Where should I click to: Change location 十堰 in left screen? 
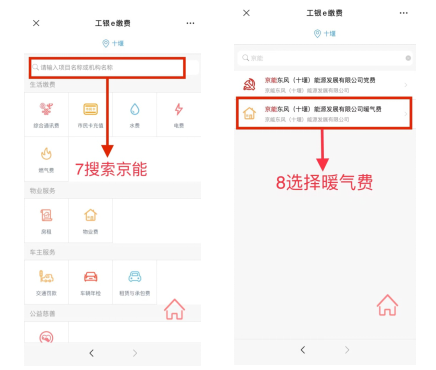(x=113, y=43)
